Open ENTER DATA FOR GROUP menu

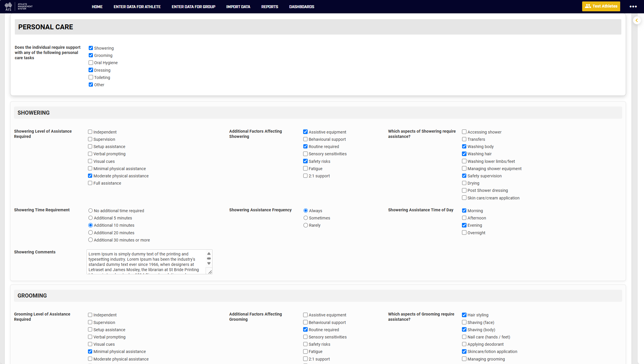(x=193, y=7)
